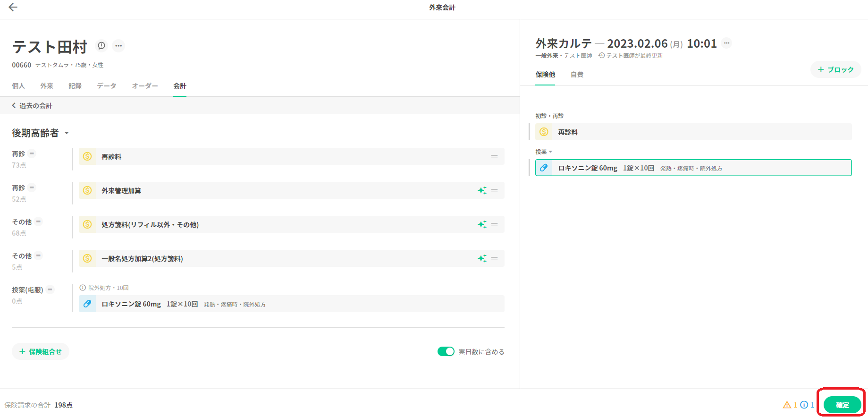868x417 pixels.
Task: Click the sparkle icon on 外来管理加算 row
Action: coord(482,190)
